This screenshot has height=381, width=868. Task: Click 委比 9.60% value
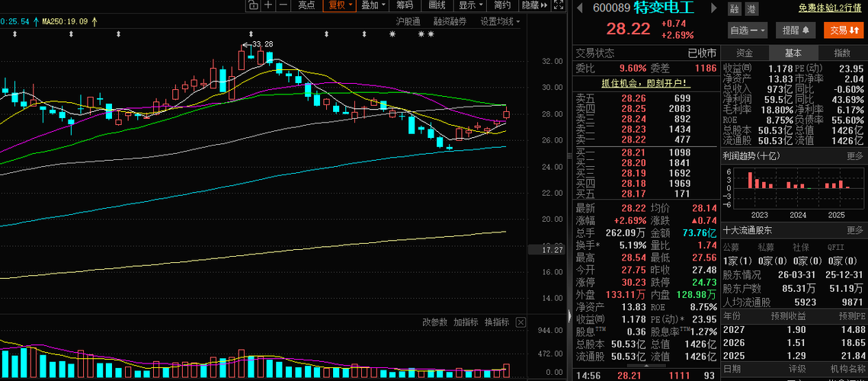(633, 69)
